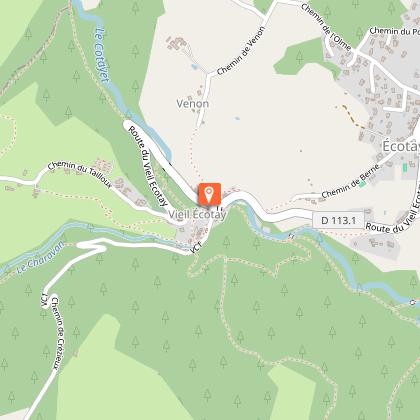The image size is (420, 420).
Task: Select the D 113.1 road shield
Action: click(x=338, y=220)
